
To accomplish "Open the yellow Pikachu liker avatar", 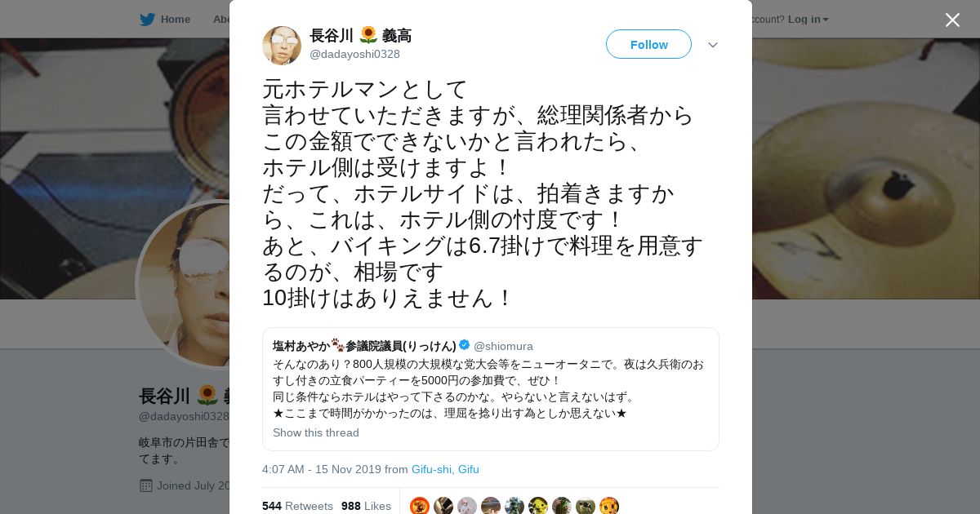I will [537, 506].
